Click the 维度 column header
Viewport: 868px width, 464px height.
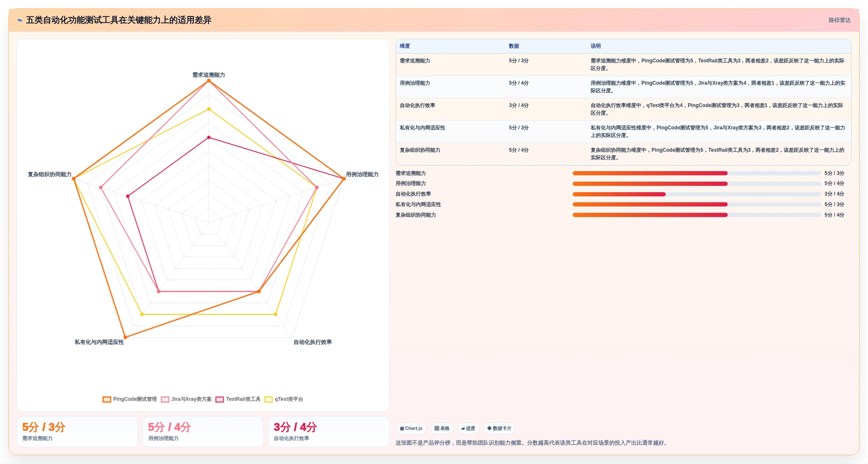click(x=405, y=46)
